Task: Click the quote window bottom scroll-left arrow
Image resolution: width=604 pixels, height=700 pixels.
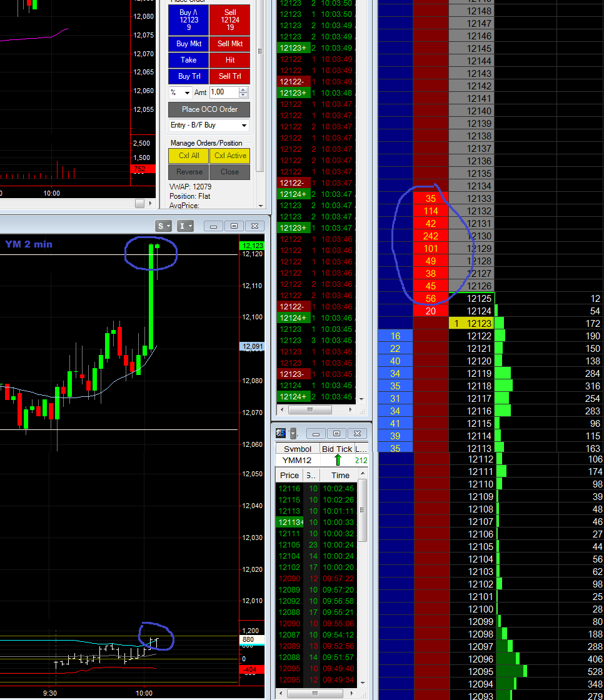Action: (x=280, y=693)
